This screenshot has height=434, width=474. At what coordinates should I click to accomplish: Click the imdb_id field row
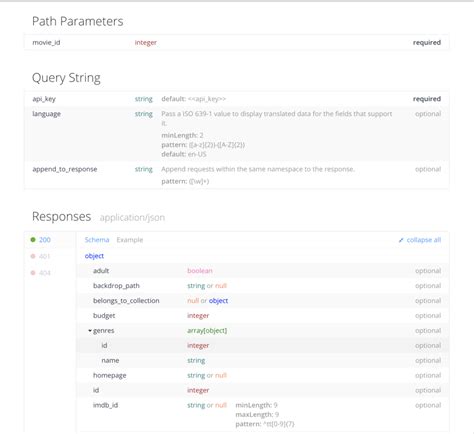263,415
